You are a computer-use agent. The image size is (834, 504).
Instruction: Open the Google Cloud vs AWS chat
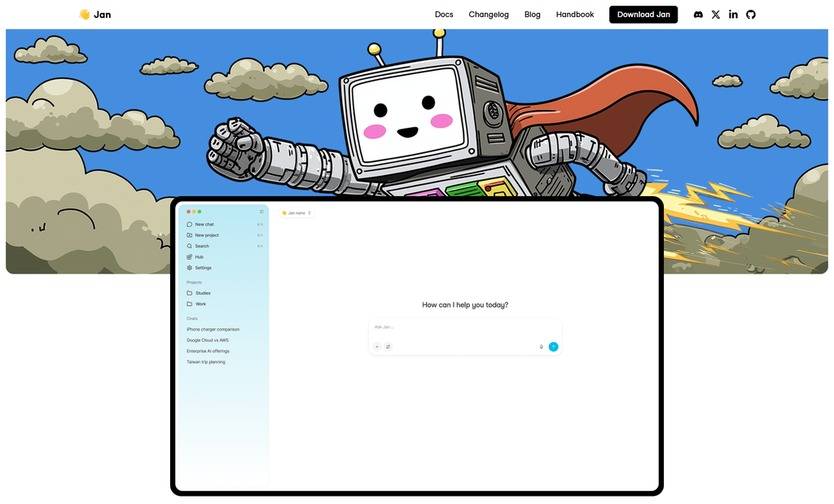tap(208, 340)
